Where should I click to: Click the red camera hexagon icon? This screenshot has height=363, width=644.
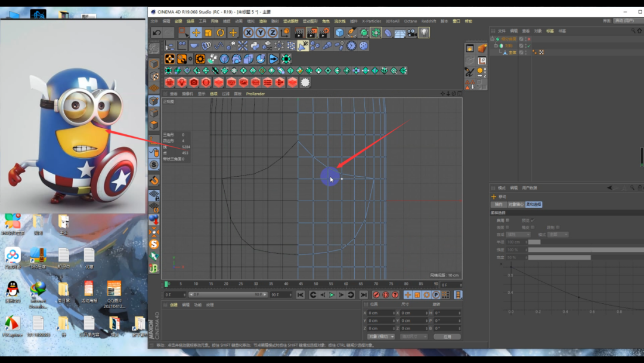(194, 82)
